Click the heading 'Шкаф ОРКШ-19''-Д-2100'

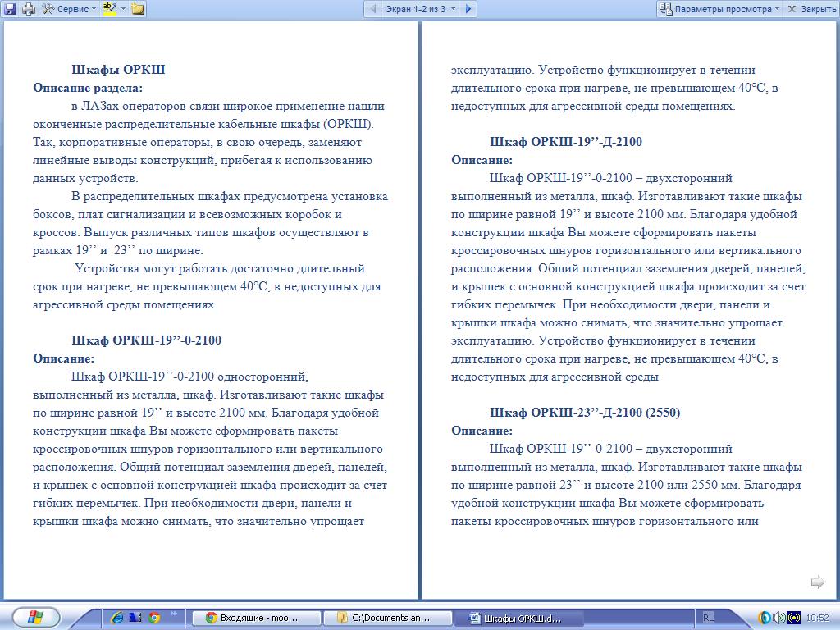tap(566, 142)
